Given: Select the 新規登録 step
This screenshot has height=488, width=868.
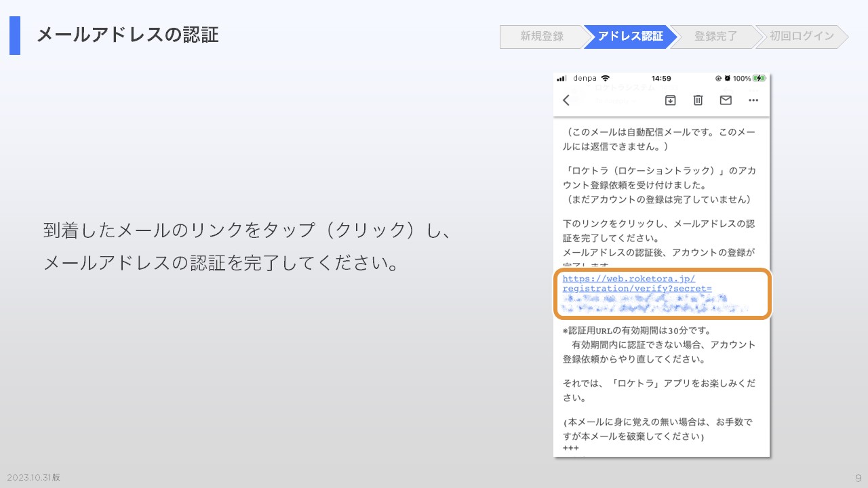Looking at the screenshot, I should pos(542,37).
